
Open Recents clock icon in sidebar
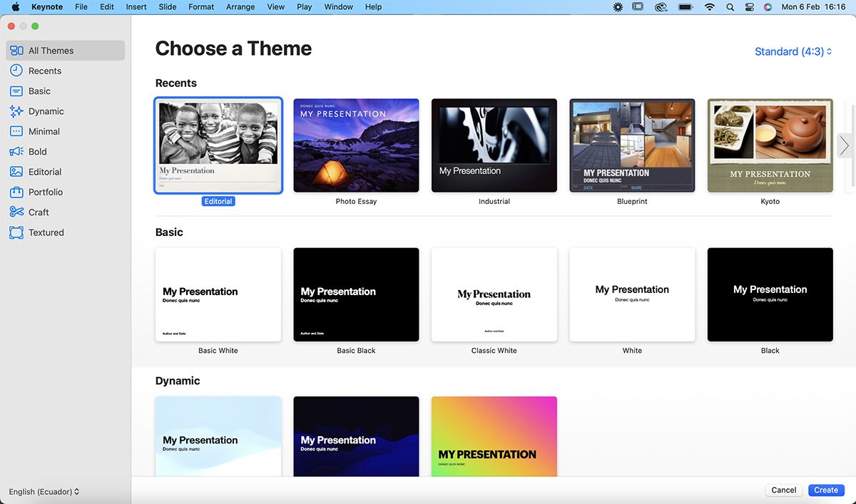[x=16, y=71]
